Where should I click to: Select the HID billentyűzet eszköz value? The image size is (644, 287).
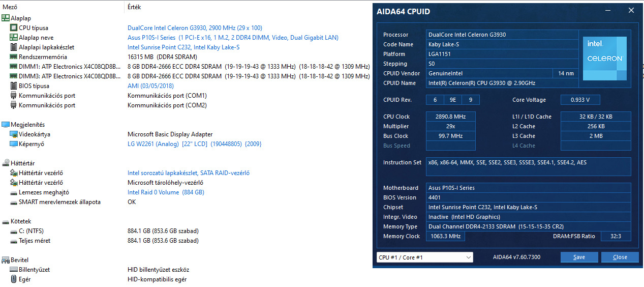pyautogui.click(x=158, y=270)
